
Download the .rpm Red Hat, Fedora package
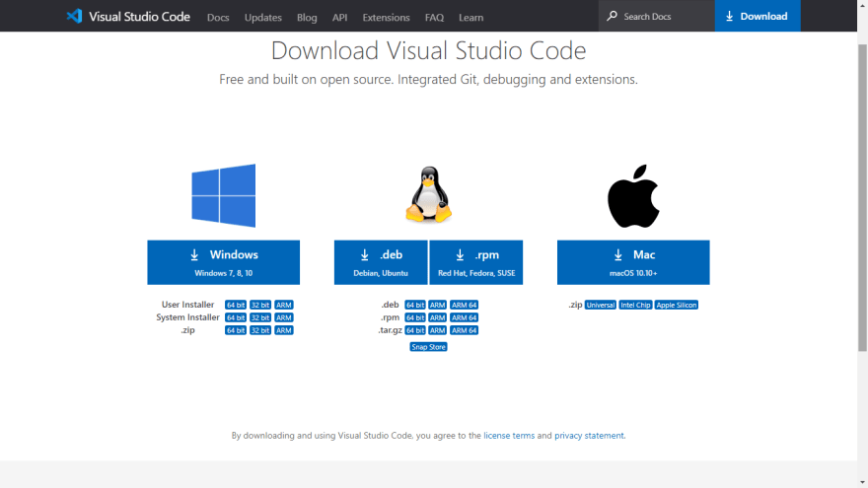[x=476, y=262]
